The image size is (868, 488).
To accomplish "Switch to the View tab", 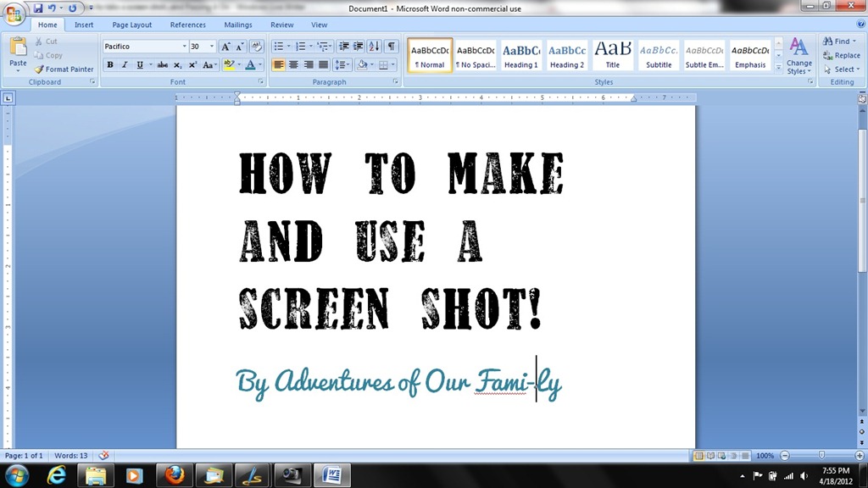I will (x=319, y=25).
